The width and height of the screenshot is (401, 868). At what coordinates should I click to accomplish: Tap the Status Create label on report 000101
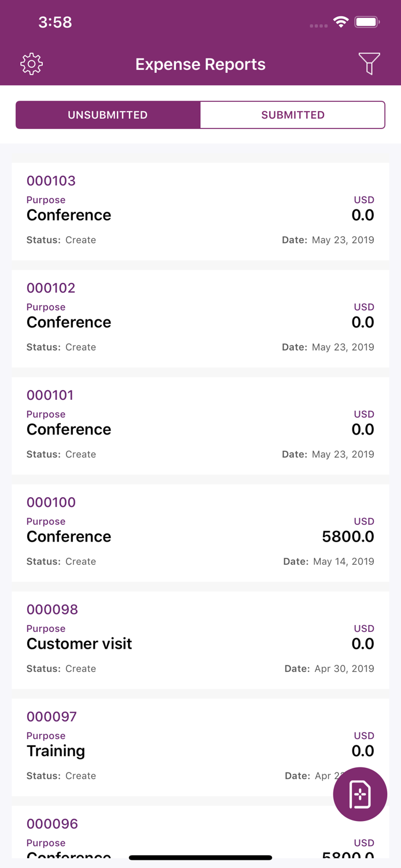click(x=61, y=454)
